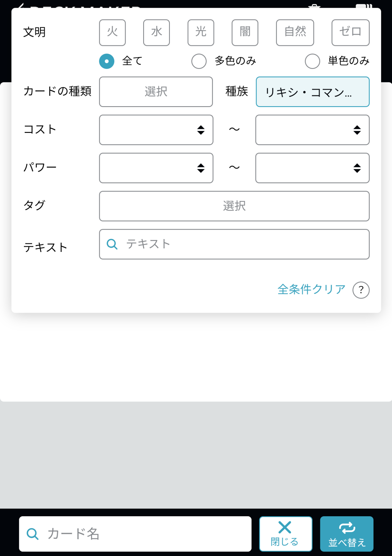The height and width of the screenshot is (556, 392).
Task: Click the question mark help icon
Action: pos(361,290)
